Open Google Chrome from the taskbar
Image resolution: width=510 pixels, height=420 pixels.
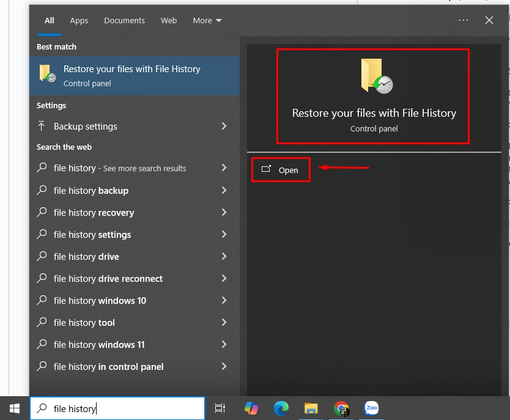(341, 408)
